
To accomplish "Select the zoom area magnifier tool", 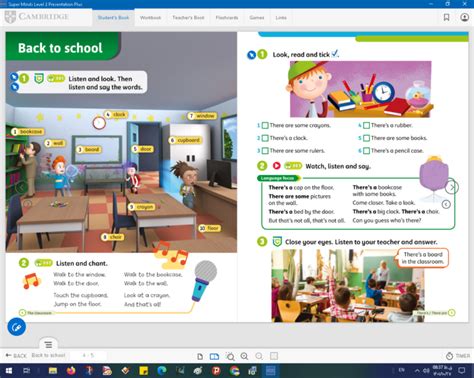I will [x=230, y=356].
